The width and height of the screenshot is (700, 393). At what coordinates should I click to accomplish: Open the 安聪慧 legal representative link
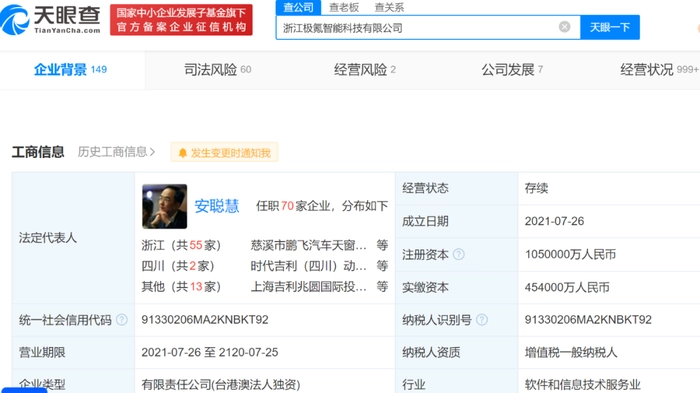tap(217, 206)
